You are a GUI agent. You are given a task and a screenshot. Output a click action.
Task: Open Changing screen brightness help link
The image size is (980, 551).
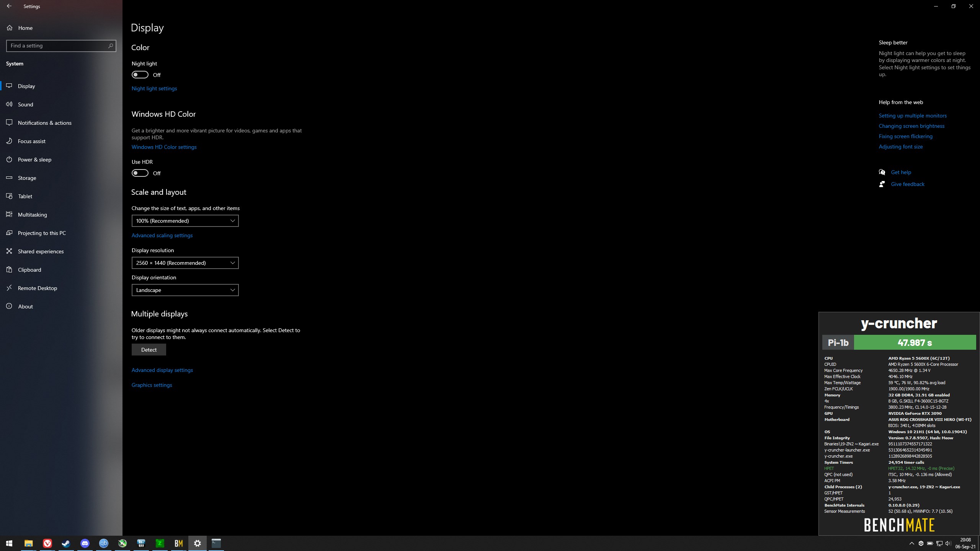[911, 126]
